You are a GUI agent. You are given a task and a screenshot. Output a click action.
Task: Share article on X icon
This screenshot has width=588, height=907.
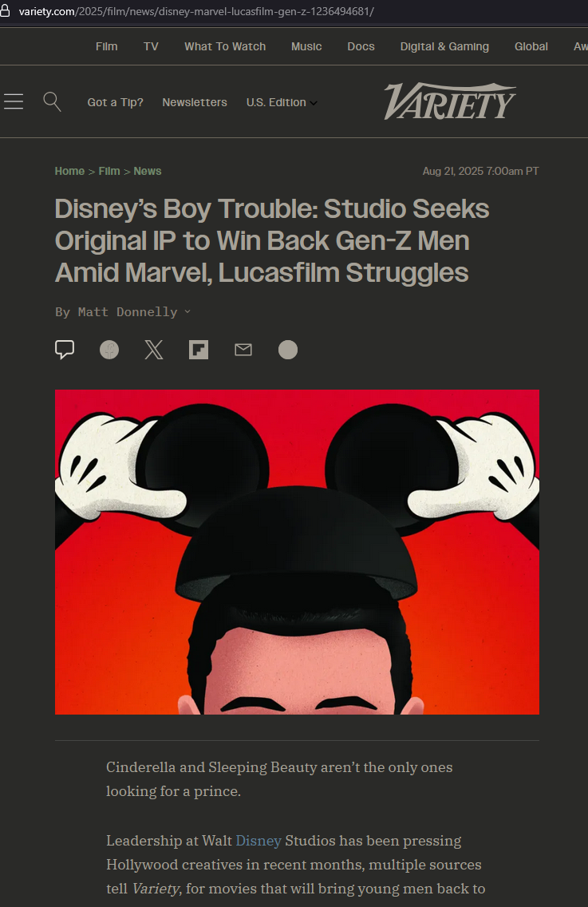pos(154,350)
